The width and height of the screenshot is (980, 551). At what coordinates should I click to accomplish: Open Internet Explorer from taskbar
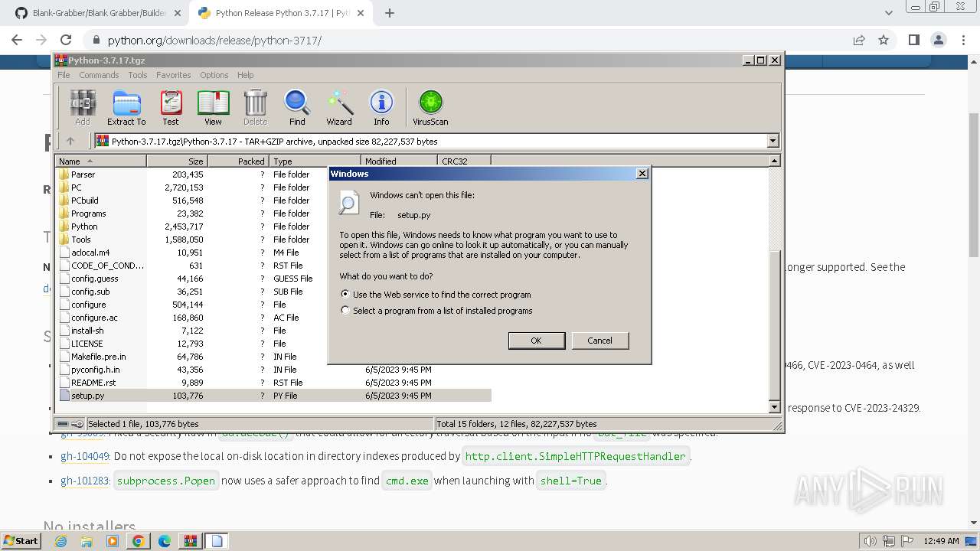60,541
